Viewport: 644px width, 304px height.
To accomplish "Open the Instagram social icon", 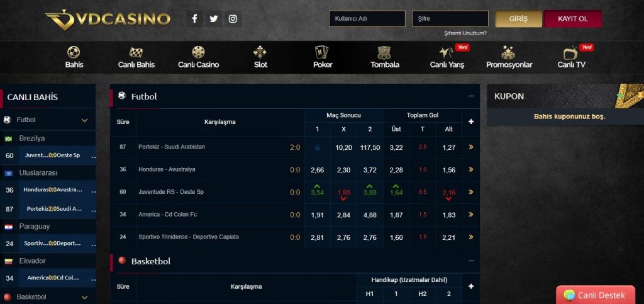I will (233, 19).
